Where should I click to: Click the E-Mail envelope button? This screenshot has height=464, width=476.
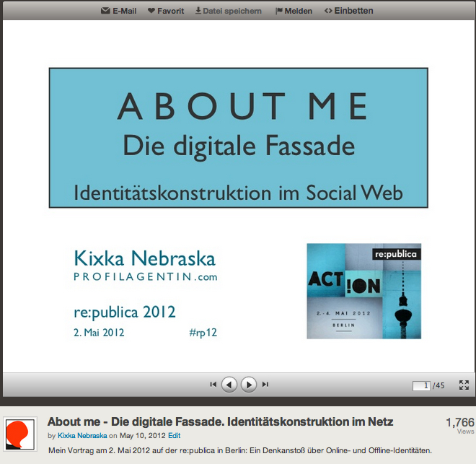(x=118, y=11)
